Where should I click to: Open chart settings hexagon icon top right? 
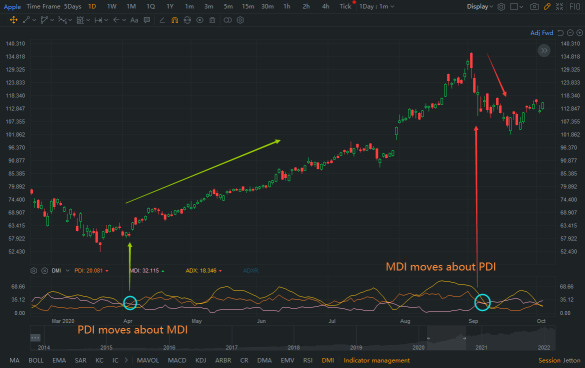pos(501,6)
